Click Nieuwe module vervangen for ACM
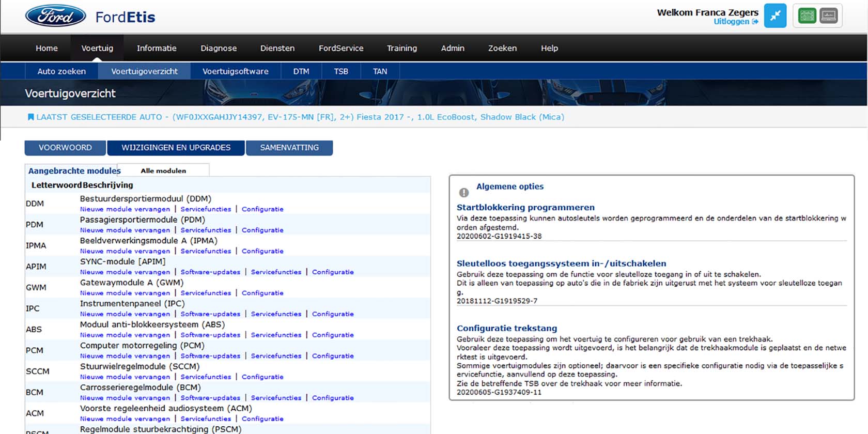868x434 pixels. (x=125, y=419)
